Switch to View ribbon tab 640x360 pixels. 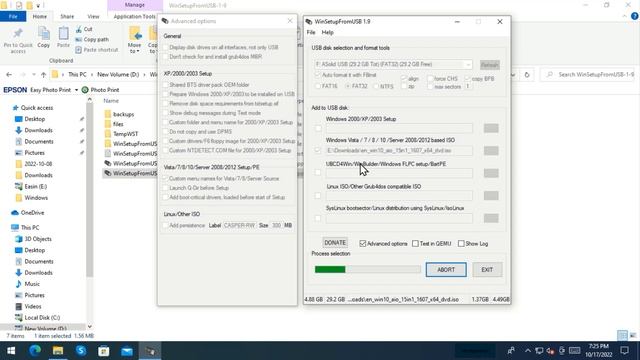(x=93, y=16)
